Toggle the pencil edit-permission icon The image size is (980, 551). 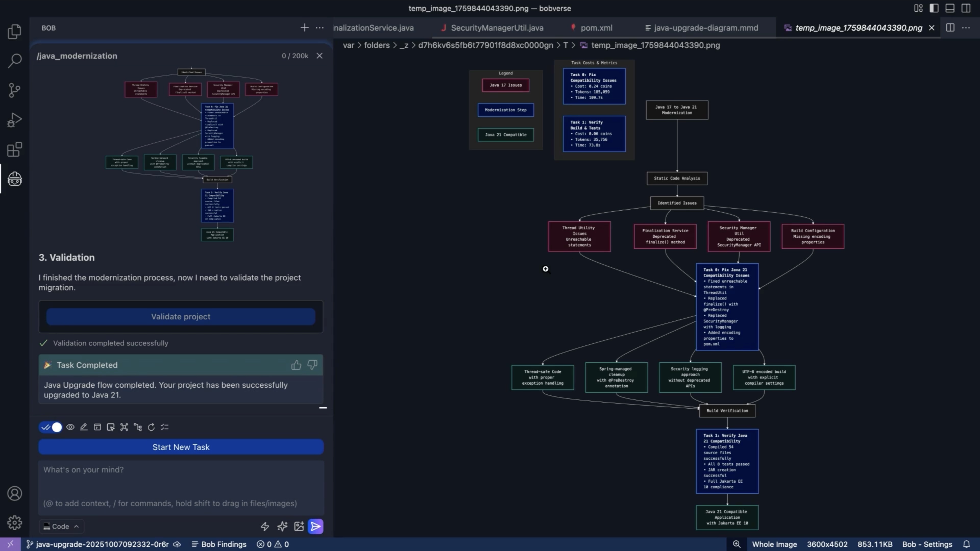click(x=84, y=427)
